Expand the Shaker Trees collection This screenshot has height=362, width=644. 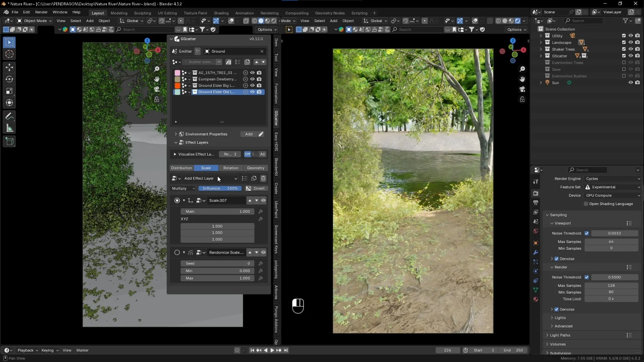[541, 49]
